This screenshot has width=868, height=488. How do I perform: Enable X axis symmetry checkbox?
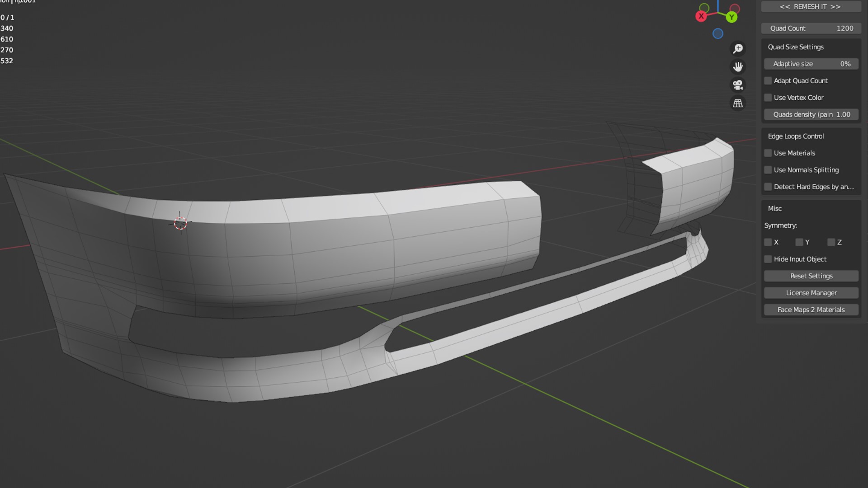pyautogui.click(x=768, y=242)
